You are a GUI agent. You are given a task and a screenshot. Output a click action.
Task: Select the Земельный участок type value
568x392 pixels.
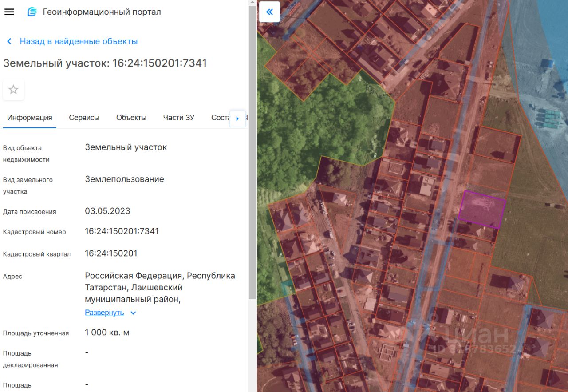click(x=126, y=147)
